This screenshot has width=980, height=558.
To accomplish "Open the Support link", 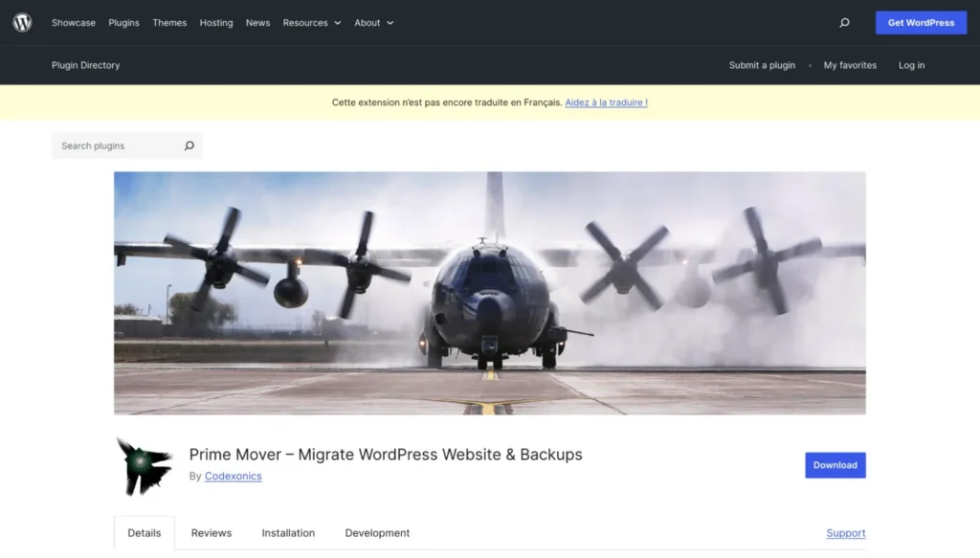I will pyautogui.click(x=846, y=533).
